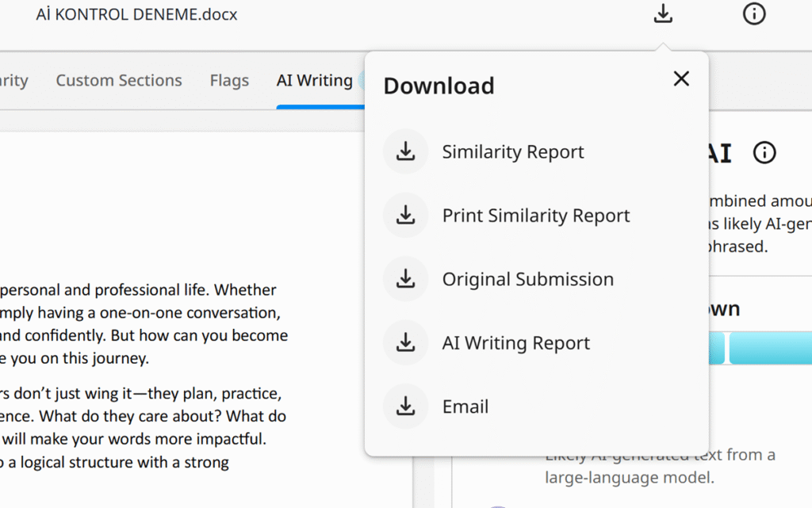
Task: Select the AI Writing tab
Action: tap(314, 80)
